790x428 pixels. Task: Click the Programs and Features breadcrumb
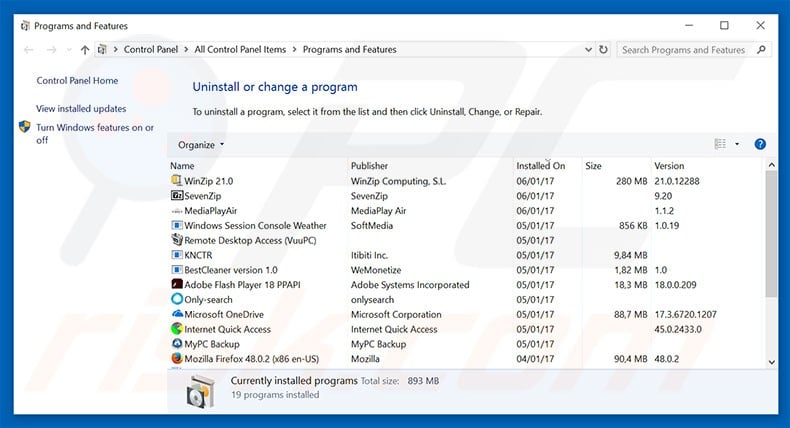coord(350,49)
